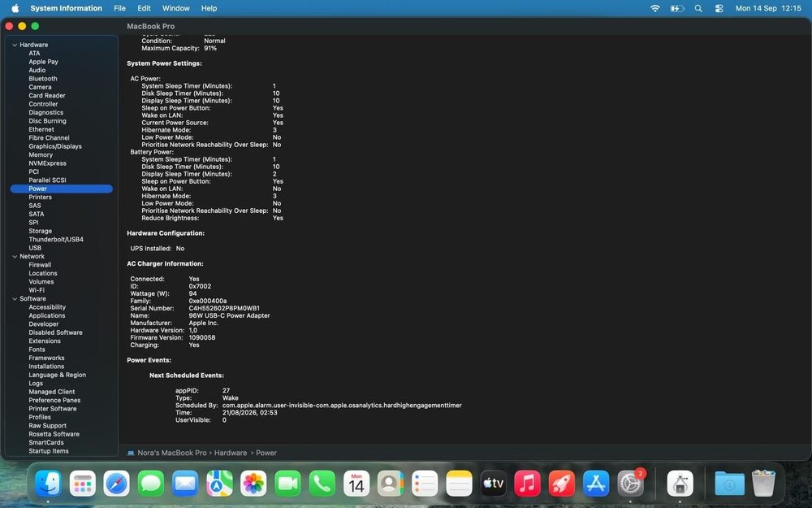Open Notes app in the Dock
The image size is (812, 508).
[459, 484]
